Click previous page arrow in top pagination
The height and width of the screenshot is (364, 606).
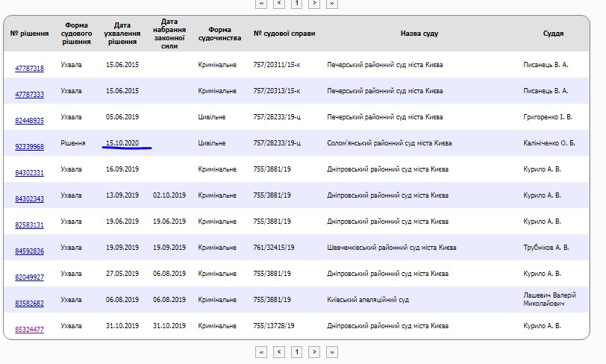pos(278,3)
